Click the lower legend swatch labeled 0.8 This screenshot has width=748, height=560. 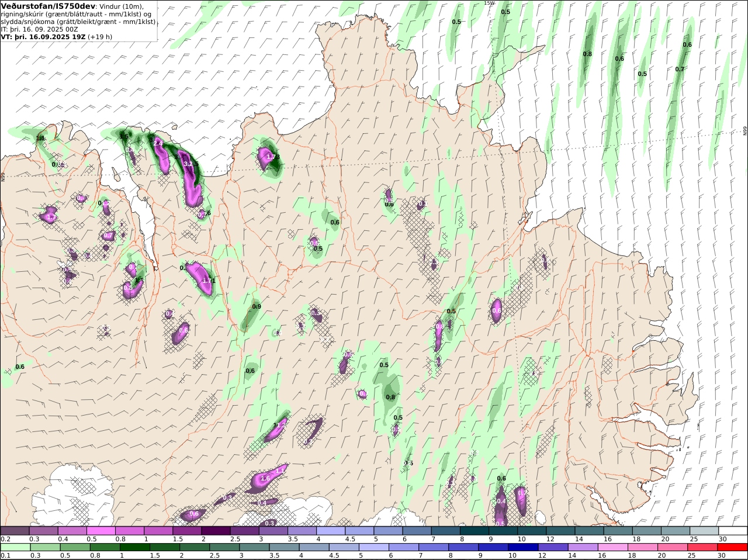[104, 547]
